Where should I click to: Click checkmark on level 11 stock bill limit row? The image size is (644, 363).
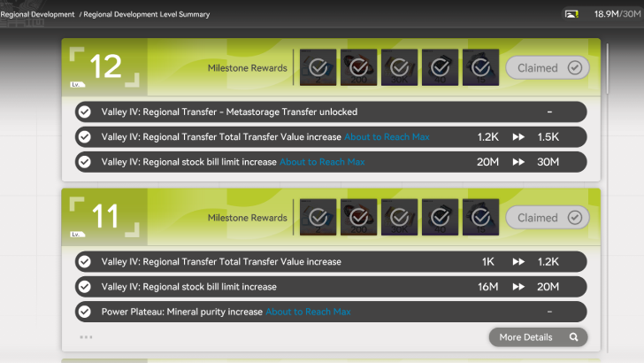(x=85, y=287)
